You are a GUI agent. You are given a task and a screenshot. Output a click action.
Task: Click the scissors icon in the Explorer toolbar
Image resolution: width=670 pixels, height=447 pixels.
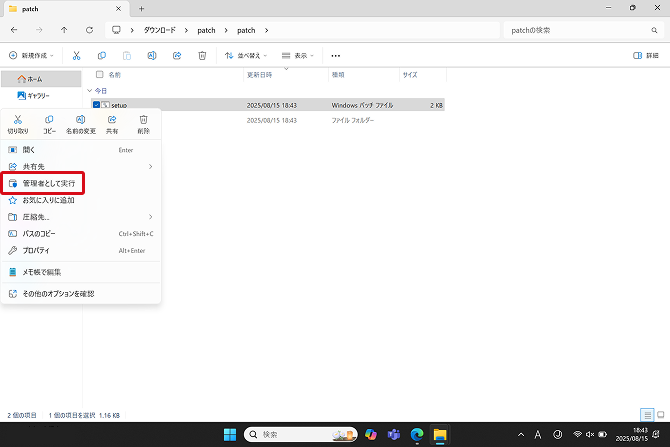76,56
